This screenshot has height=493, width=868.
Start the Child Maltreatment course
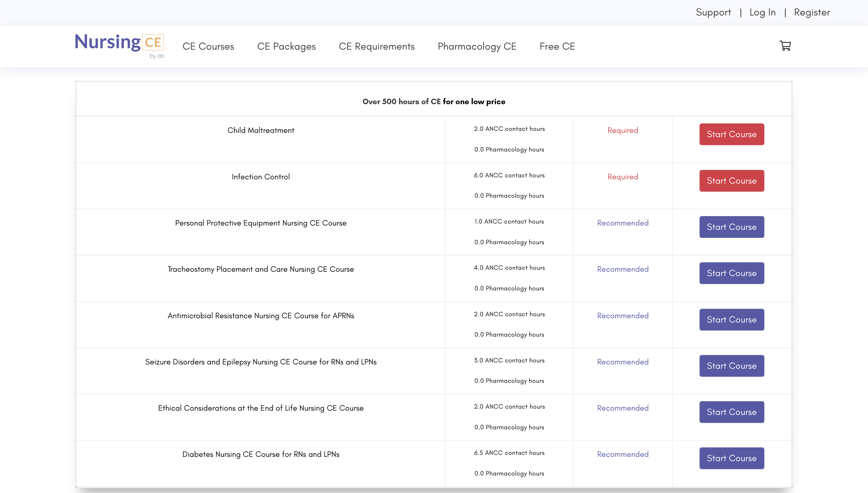[x=732, y=134]
